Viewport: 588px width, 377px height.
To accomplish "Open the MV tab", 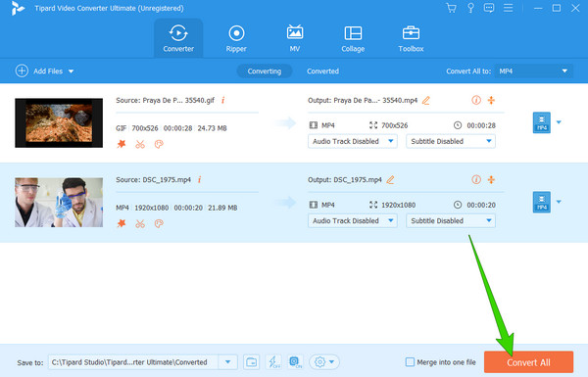I will point(295,38).
